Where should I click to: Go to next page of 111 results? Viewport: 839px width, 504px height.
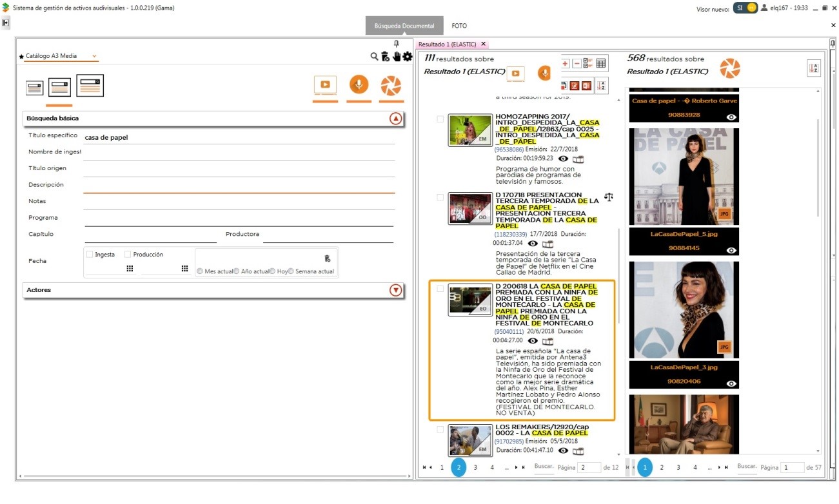click(x=516, y=467)
